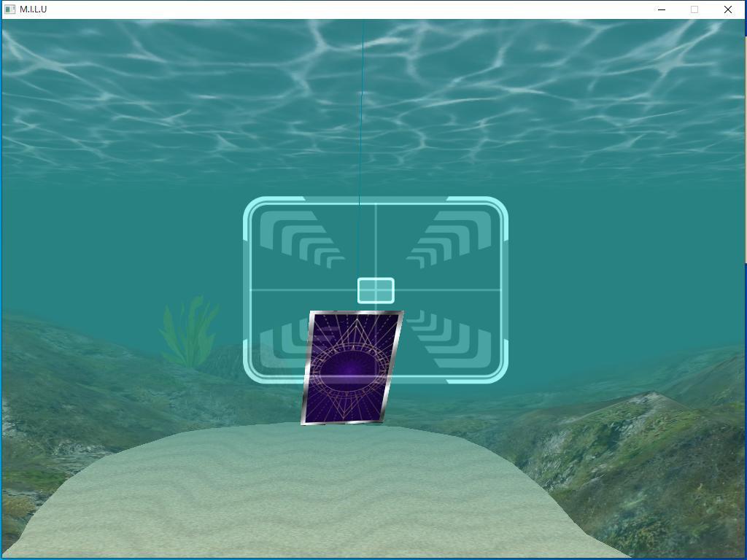The height and width of the screenshot is (560, 747).
Task: Click the purple geometric card in the scene
Action: tap(352, 367)
